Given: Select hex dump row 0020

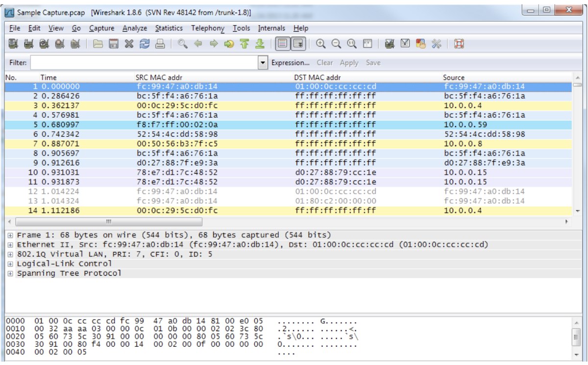Looking at the screenshot, I should point(181,337).
